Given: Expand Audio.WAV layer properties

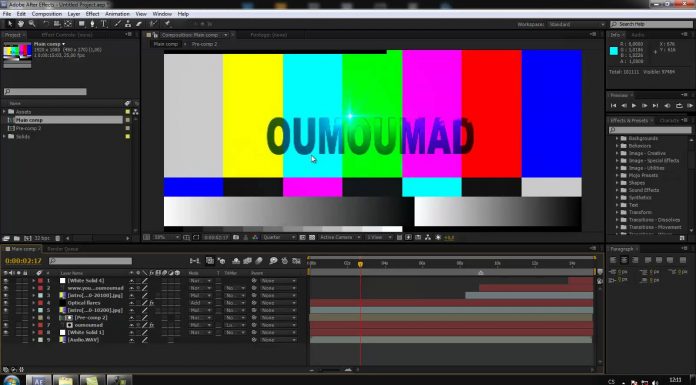Looking at the screenshot, I should 33,340.
